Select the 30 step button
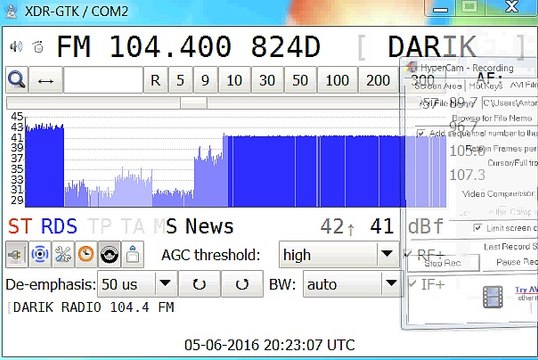Screen dimensions: 538x360 [x=267, y=80]
